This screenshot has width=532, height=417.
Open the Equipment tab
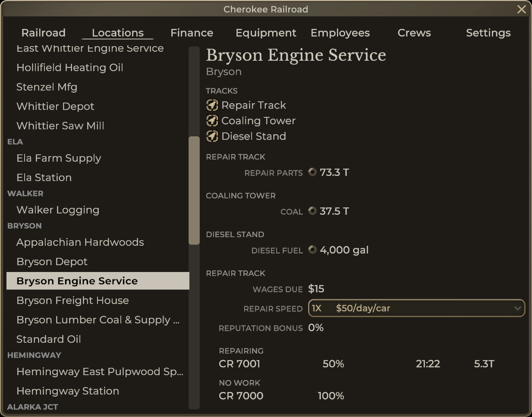click(x=266, y=33)
